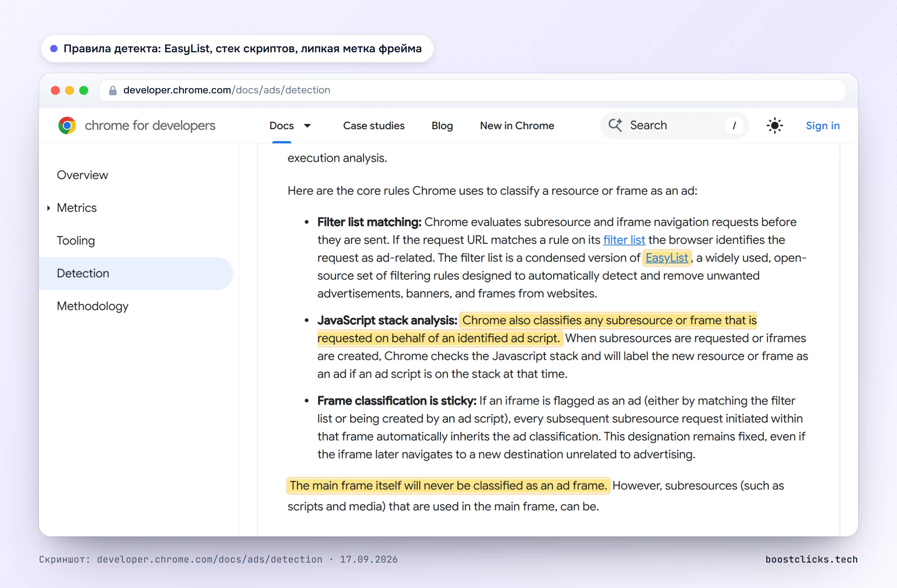Click 'Here are the core rules' sentence
The width and height of the screenshot is (897, 588).
[x=492, y=191]
